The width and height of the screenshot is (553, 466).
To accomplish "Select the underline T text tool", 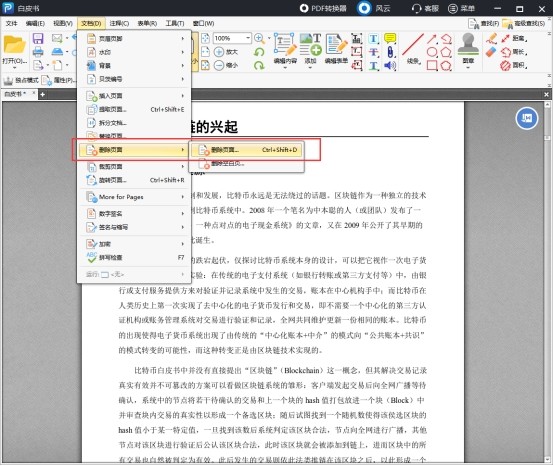I will tap(373, 65).
